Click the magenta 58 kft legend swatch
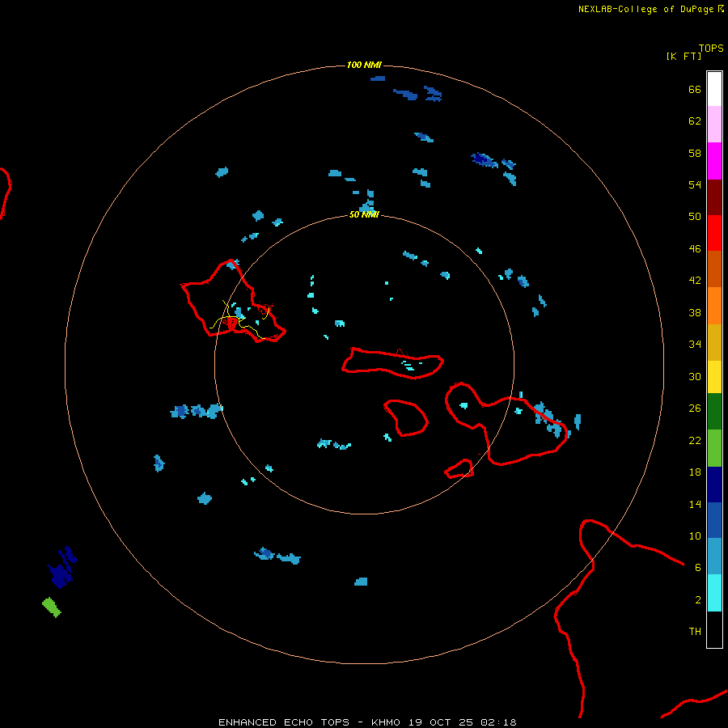Screen dimensions: 728x728 714,161
